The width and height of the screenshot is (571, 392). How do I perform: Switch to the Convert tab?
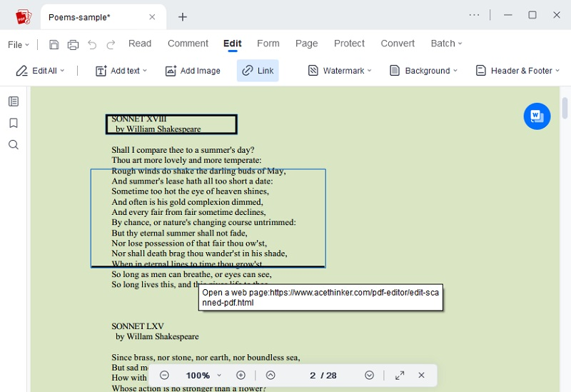click(398, 44)
